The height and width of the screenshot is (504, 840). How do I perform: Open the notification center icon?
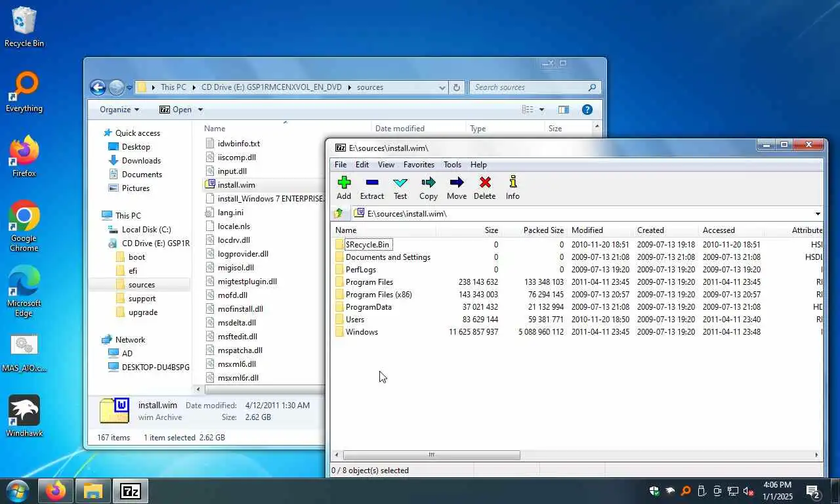point(812,491)
